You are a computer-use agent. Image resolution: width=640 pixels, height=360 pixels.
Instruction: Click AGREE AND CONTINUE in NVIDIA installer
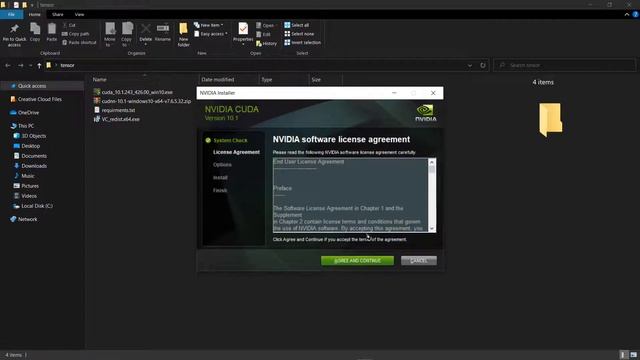[x=357, y=261]
